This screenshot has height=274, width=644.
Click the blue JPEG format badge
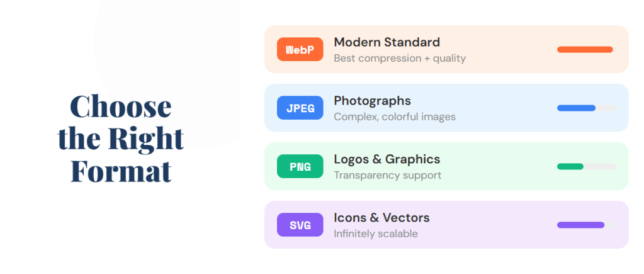tap(300, 108)
